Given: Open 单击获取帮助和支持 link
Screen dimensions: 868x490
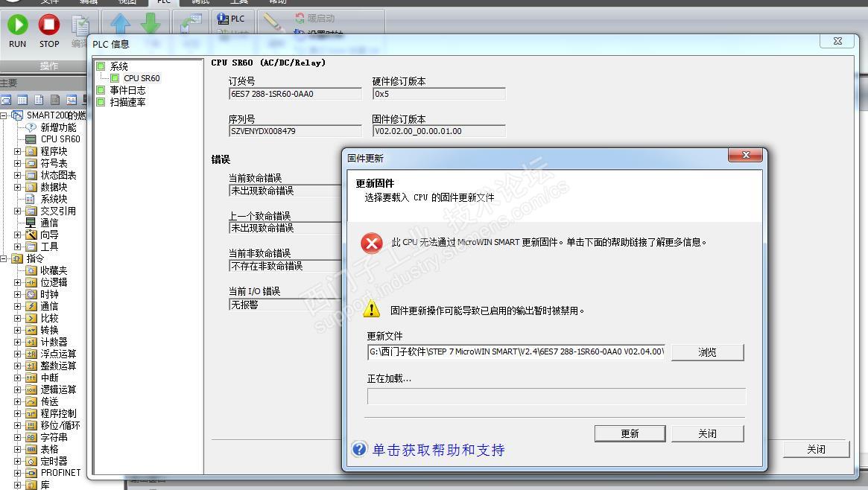Looking at the screenshot, I should click(x=438, y=451).
